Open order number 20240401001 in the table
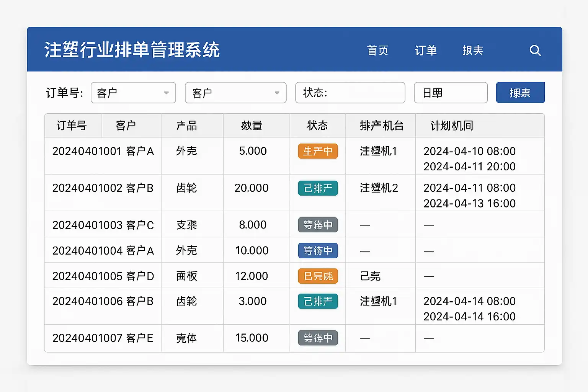 tap(87, 151)
